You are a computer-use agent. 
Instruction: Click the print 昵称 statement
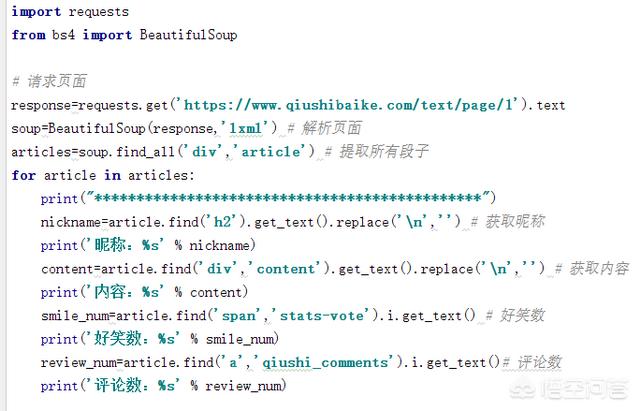tap(148, 245)
